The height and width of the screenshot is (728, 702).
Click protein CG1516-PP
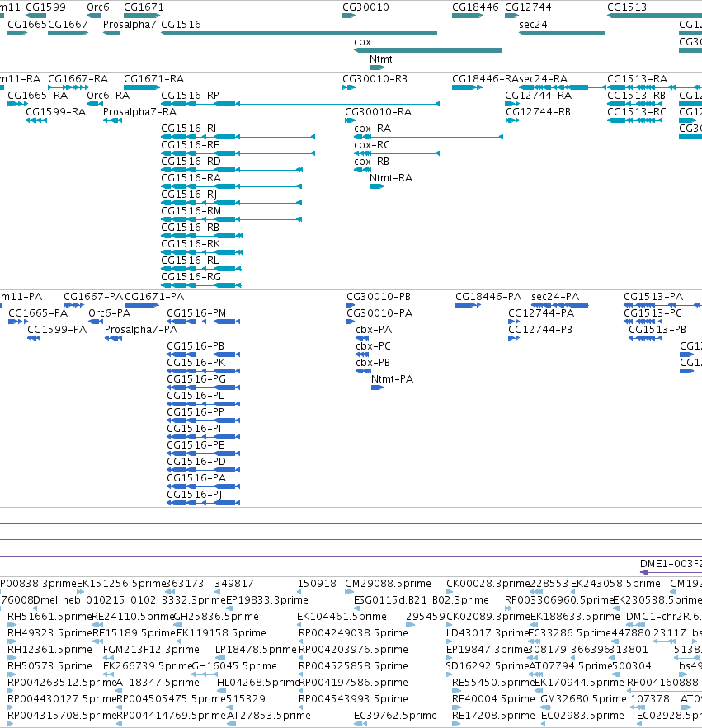click(x=204, y=420)
